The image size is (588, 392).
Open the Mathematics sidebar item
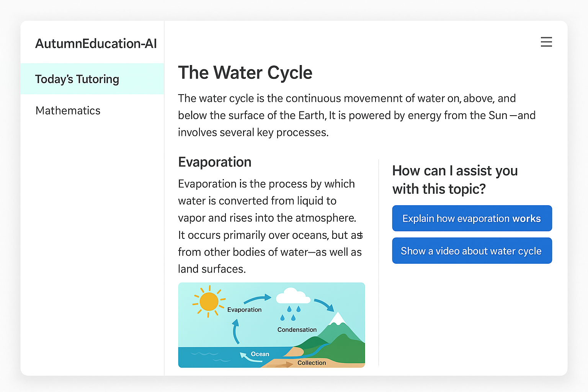(x=68, y=111)
